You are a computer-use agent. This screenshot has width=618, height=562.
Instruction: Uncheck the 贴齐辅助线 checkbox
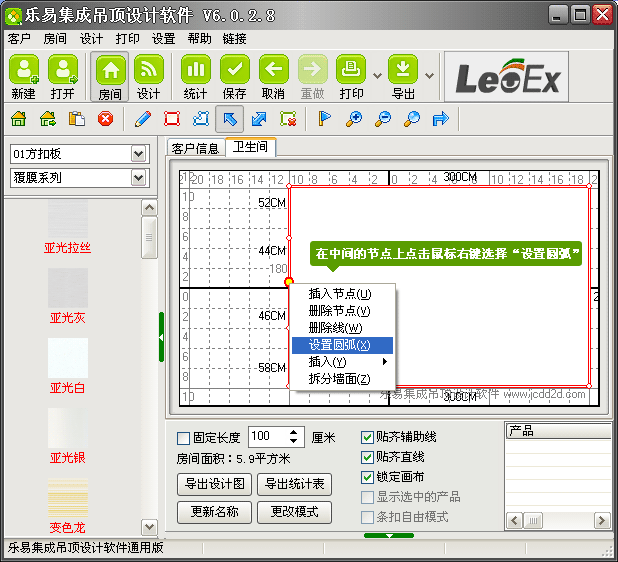[367, 437]
